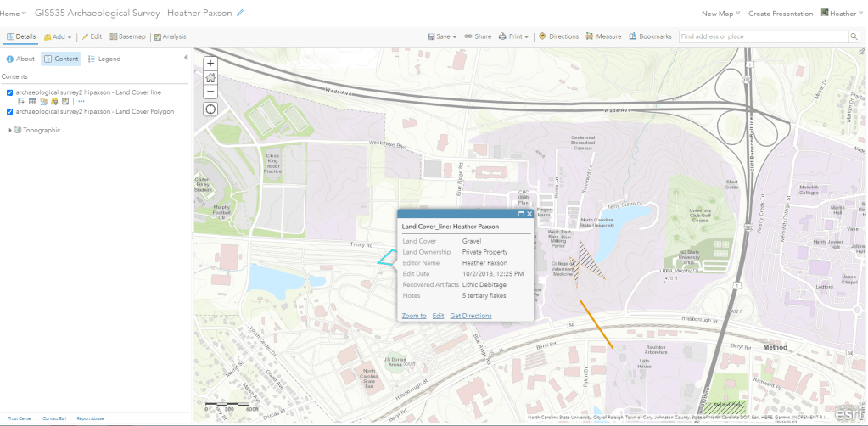868x426 pixels.
Task: Click the Zoom to link in popup
Action: click(413, 316)
